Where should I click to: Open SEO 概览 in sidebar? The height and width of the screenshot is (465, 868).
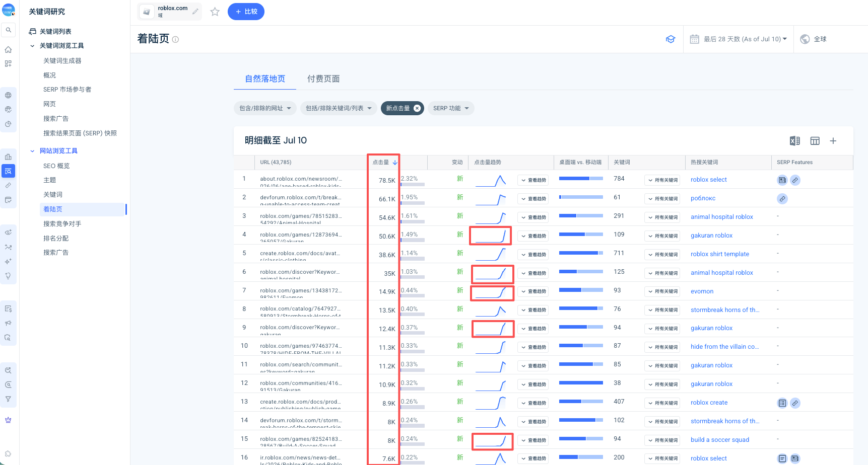(56, 166)
